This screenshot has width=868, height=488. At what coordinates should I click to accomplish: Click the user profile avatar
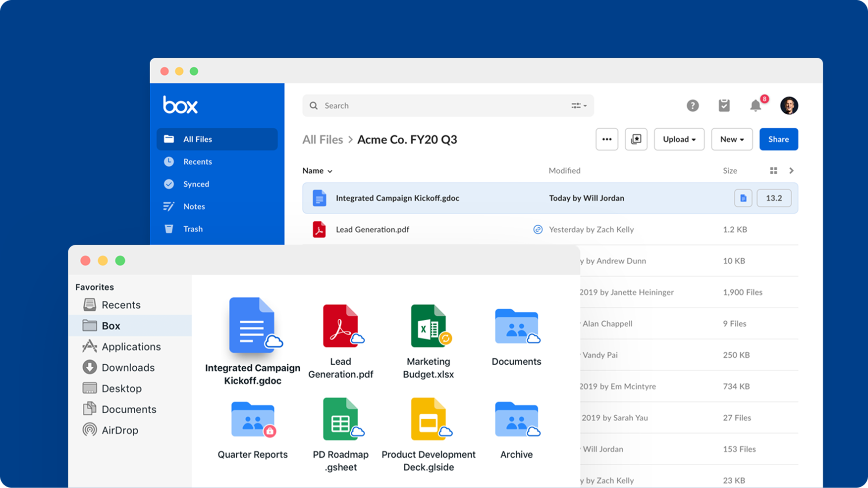click(789, 105)
